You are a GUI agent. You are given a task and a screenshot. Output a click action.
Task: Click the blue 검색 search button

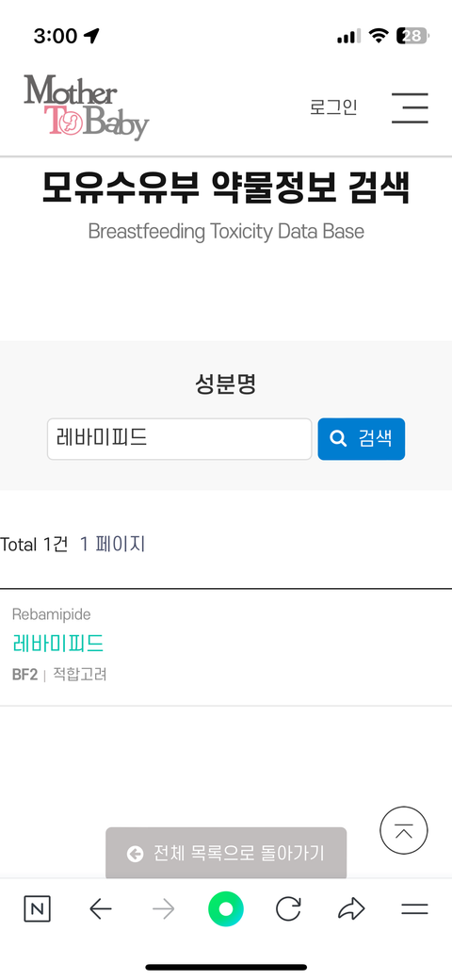coord(362,439)
